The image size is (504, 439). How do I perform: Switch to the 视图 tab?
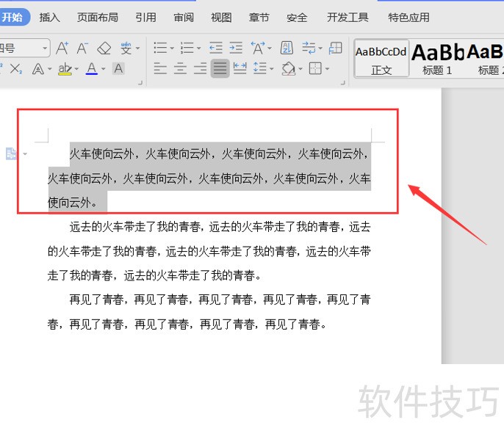pos(221,18)
